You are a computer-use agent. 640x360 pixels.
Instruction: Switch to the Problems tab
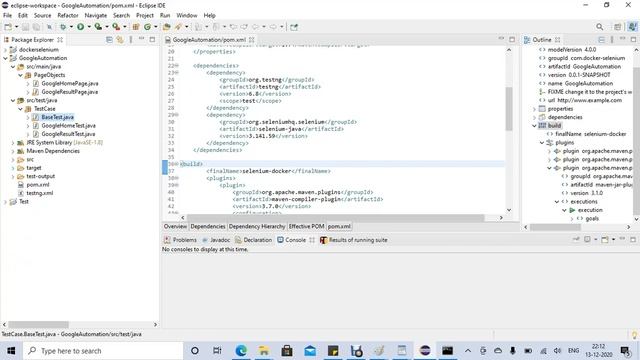tap(180, 240)
